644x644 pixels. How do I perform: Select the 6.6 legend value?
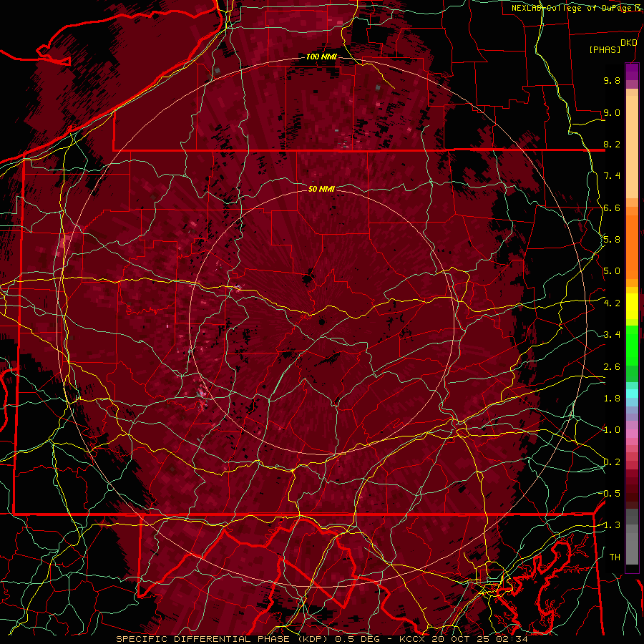click(612, 208)
